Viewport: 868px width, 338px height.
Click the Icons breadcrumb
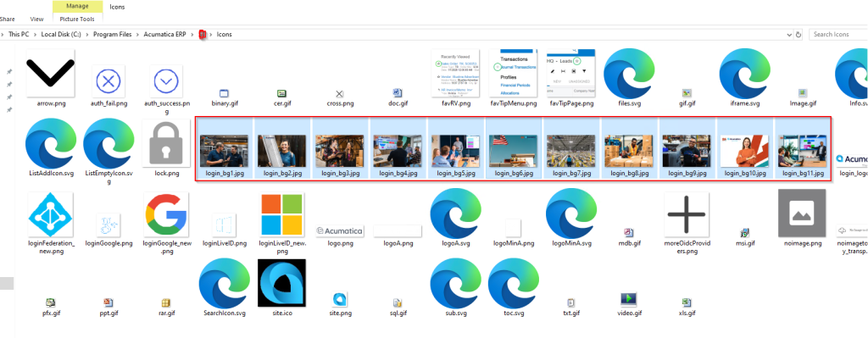click(x=224, y=34)
